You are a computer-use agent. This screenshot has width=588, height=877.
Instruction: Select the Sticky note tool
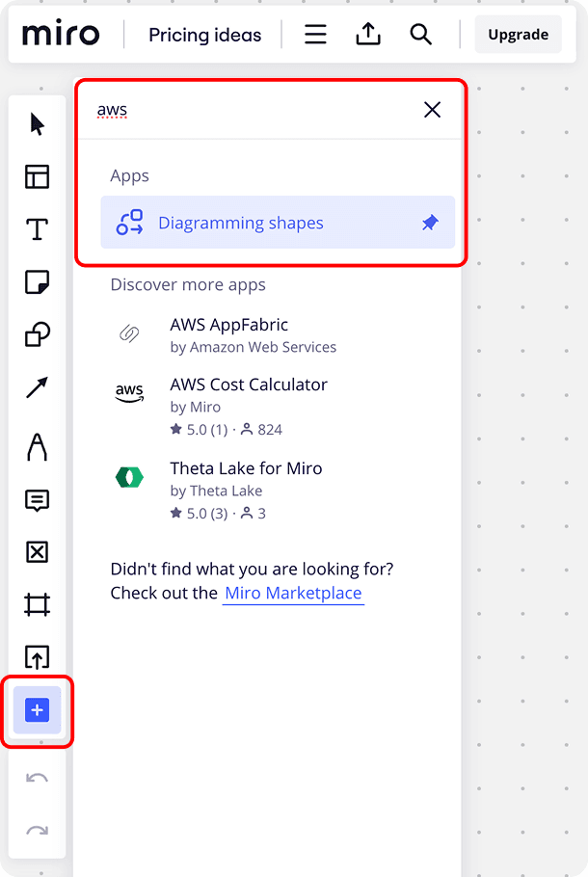tap(37, 281)
